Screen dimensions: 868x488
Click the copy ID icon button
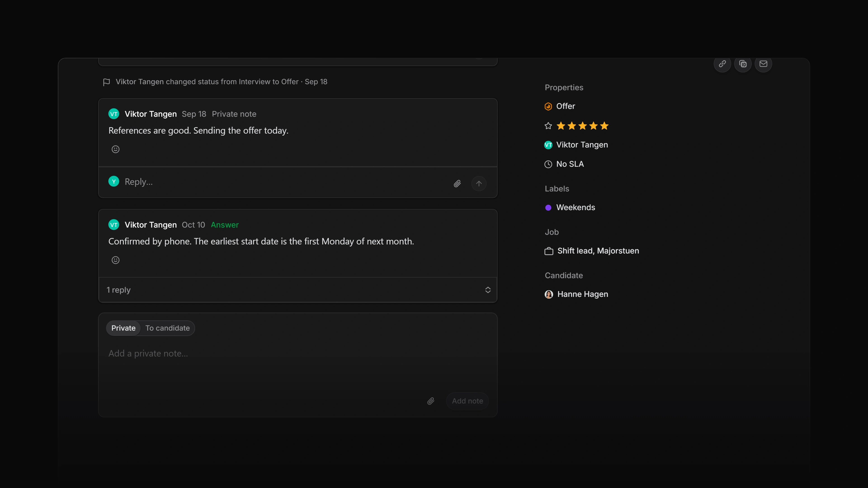coord(743,64)
